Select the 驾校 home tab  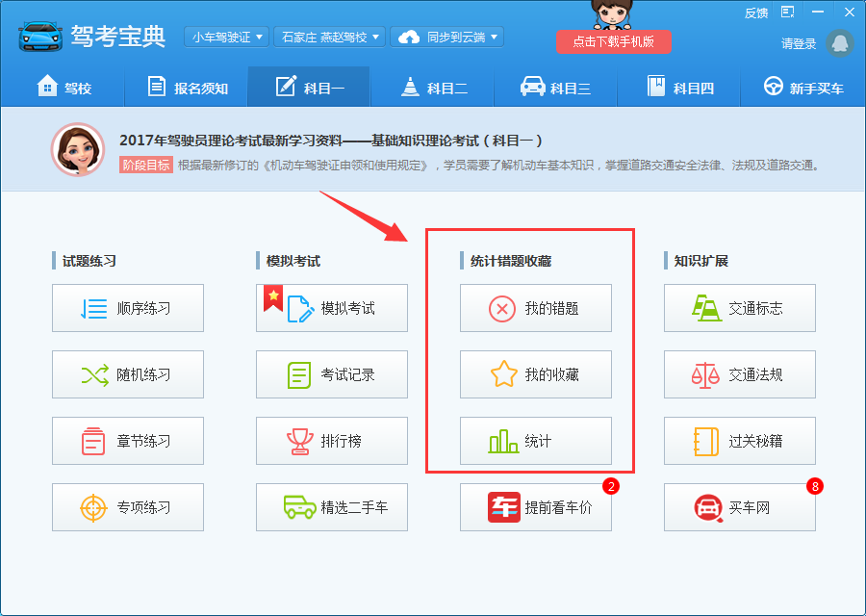(64, 87)
